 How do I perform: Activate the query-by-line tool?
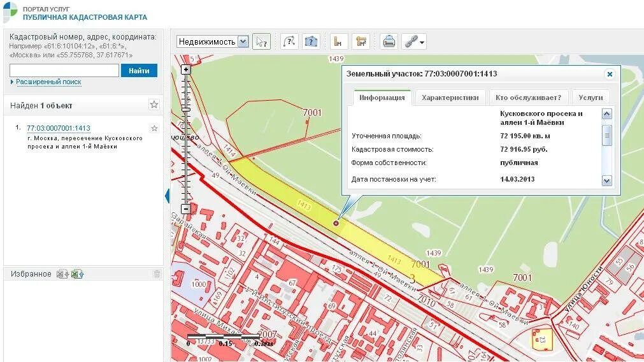(289, 41)
